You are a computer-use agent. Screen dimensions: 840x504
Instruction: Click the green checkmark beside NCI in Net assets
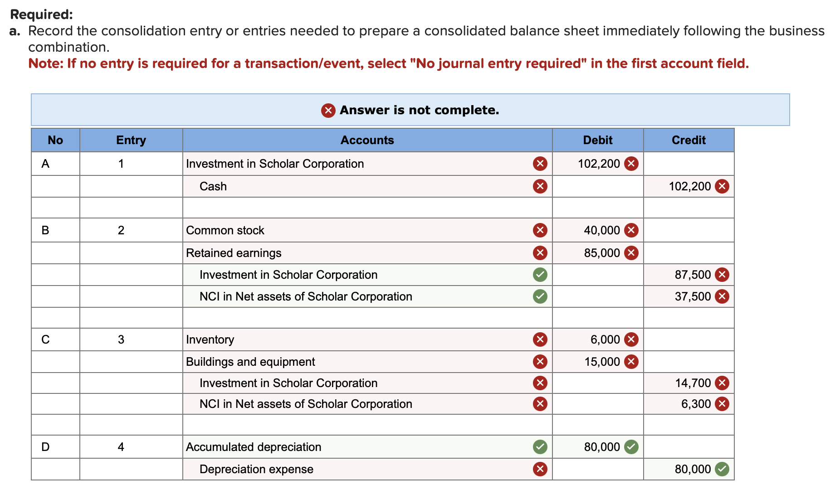coord(539,296)
